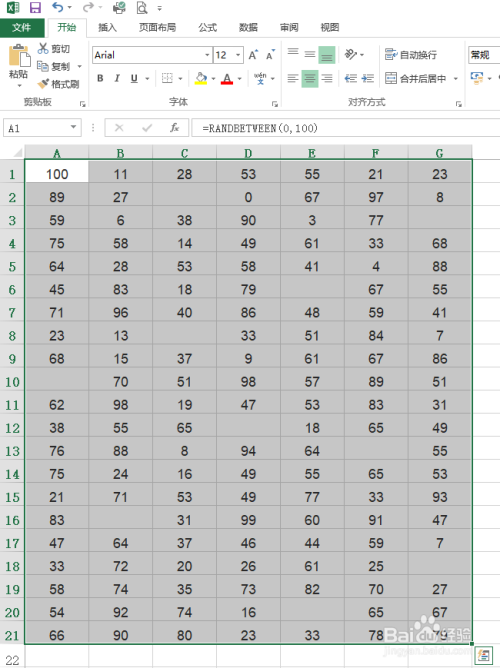Toggle align text right

click(x=327, y=78)
